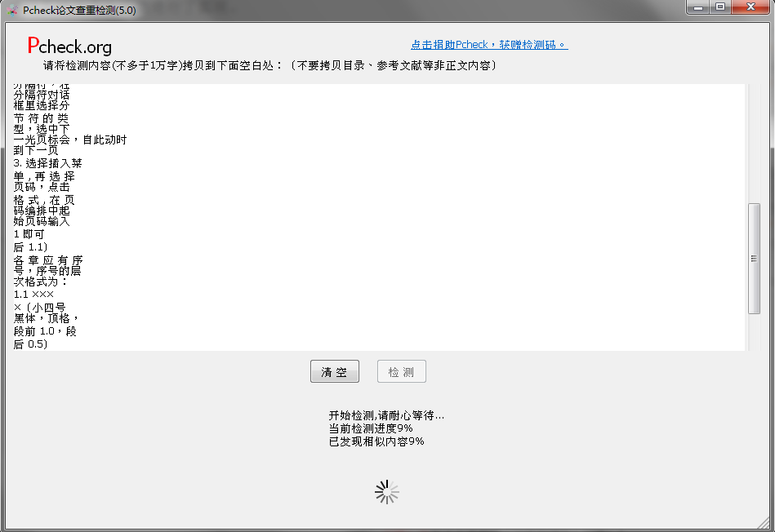
Task: Click the window resize grip at the corner
Action: 764,521
